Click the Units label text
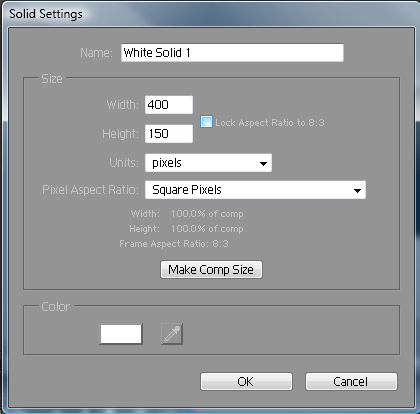The width and height of the screenshot is (420, 414). pyautogui.click(x=124, y=163)
